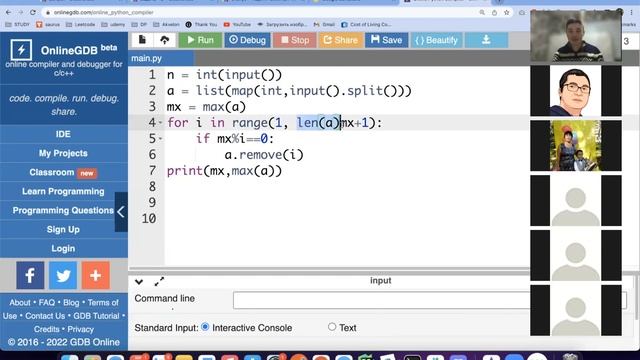This screenshot has width=640, height=360.
Task: Open the IDE sidebar item
Action: pos(63,134)
